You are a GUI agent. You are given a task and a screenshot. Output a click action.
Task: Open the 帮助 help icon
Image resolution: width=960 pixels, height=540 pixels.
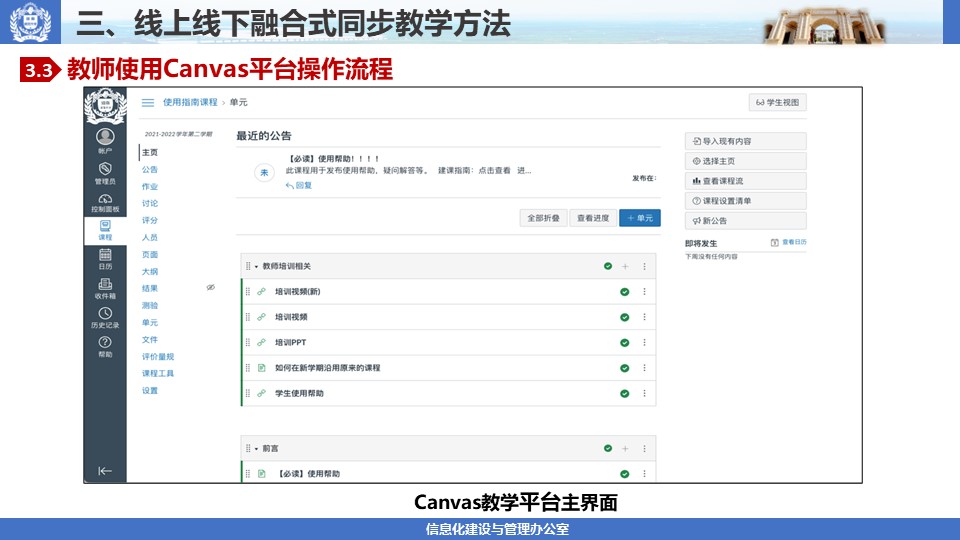coord(105,347)
